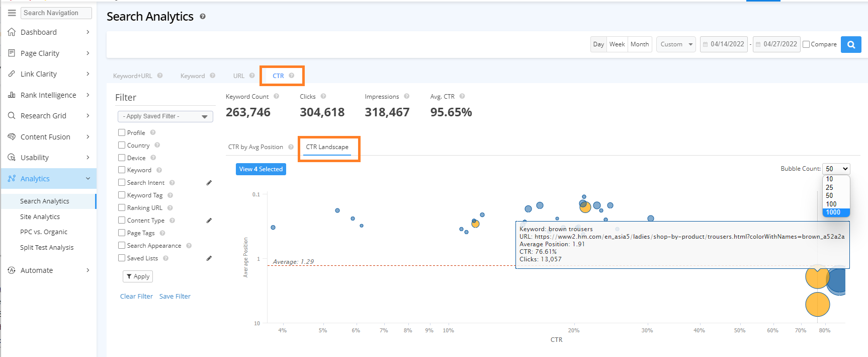Click the help icon next to Keyword Count
The width and height of the screenshot is (868, 357).
[276, 96]
